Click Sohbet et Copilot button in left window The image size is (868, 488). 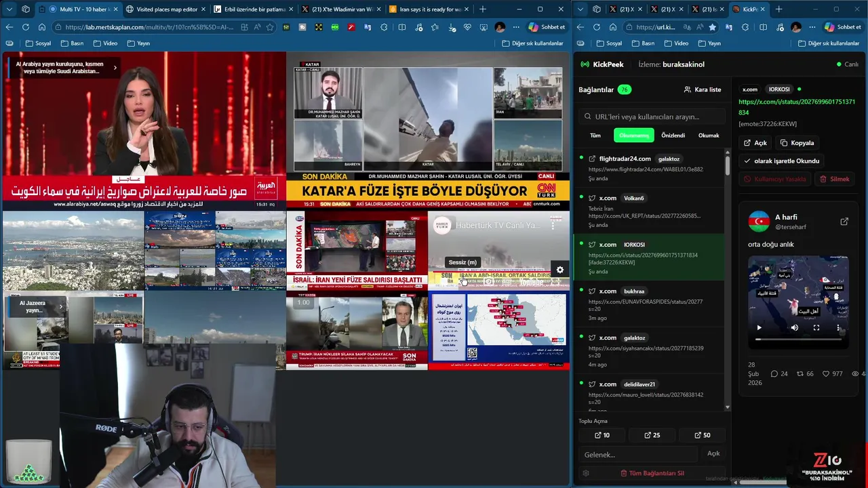click(x=547, y=27)
